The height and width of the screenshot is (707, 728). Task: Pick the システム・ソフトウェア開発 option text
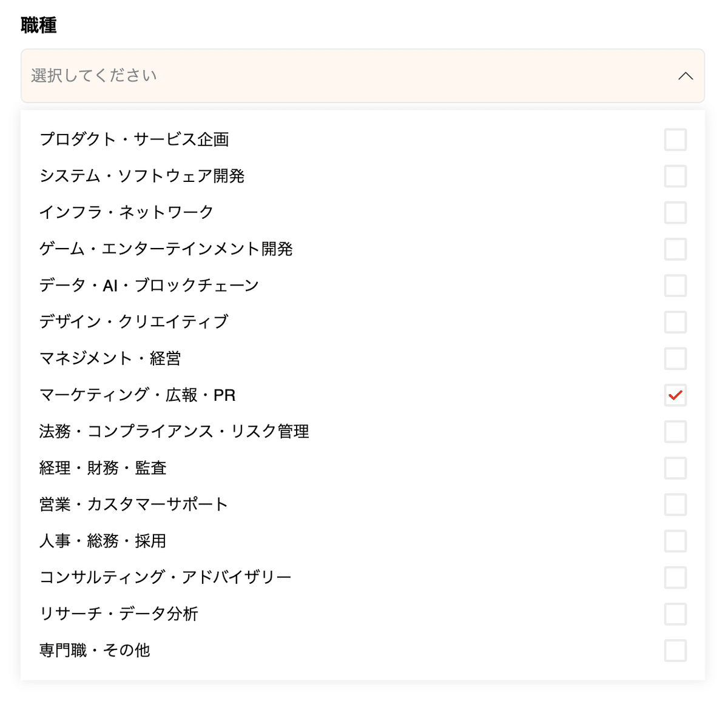pos(142,176)
